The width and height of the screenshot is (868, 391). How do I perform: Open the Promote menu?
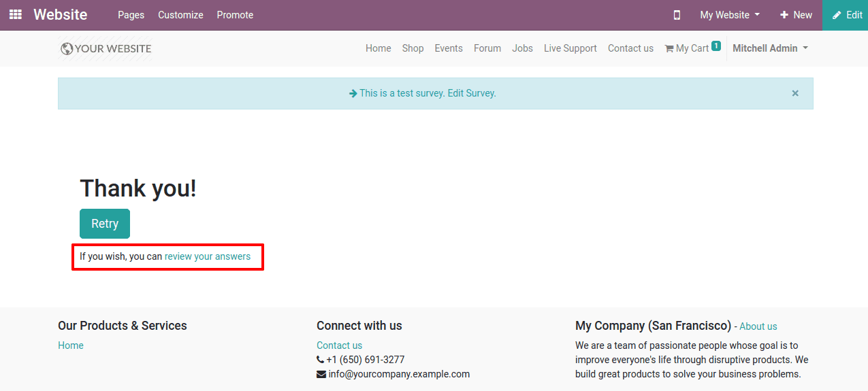235,15
